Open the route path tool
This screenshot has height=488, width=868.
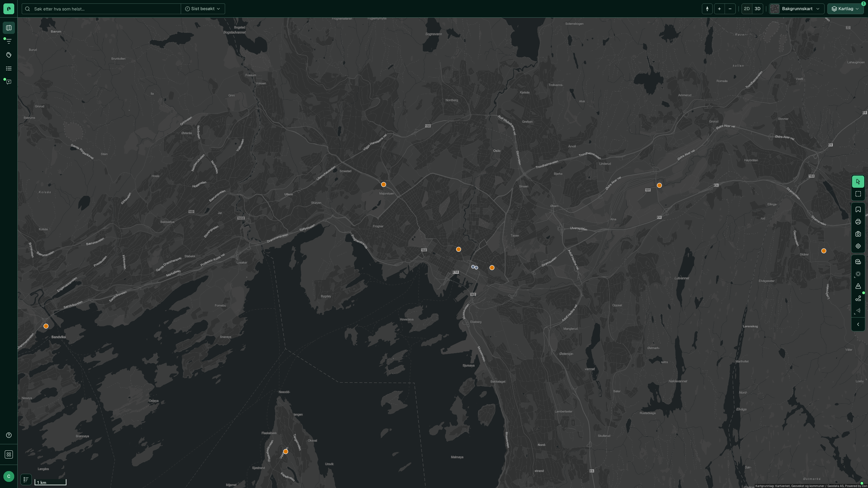(858, 299)
